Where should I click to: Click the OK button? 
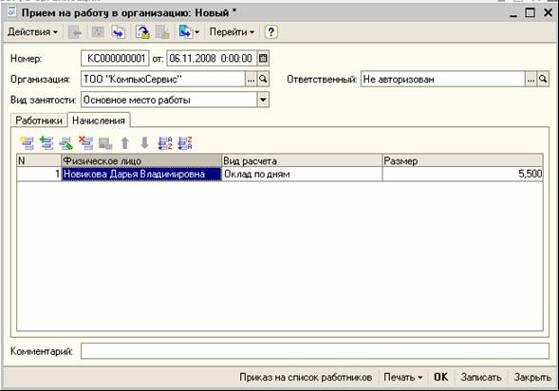coord(441,377)
